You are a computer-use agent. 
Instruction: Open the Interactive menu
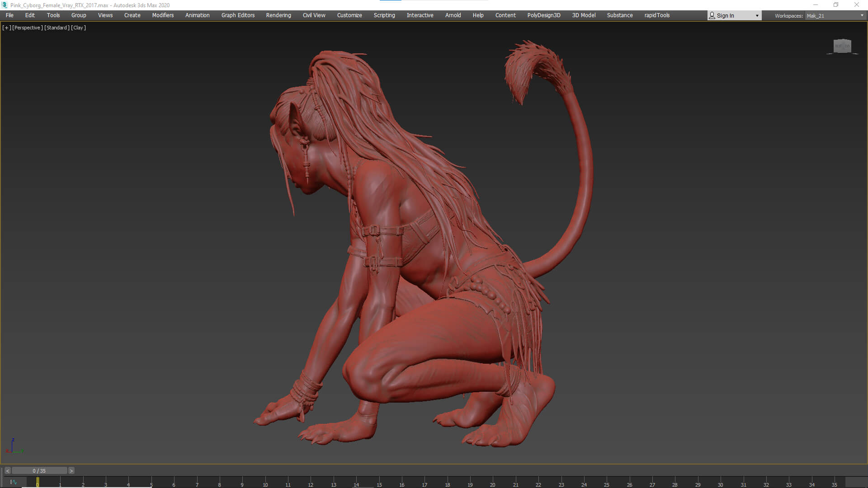[x=420, y=15]
